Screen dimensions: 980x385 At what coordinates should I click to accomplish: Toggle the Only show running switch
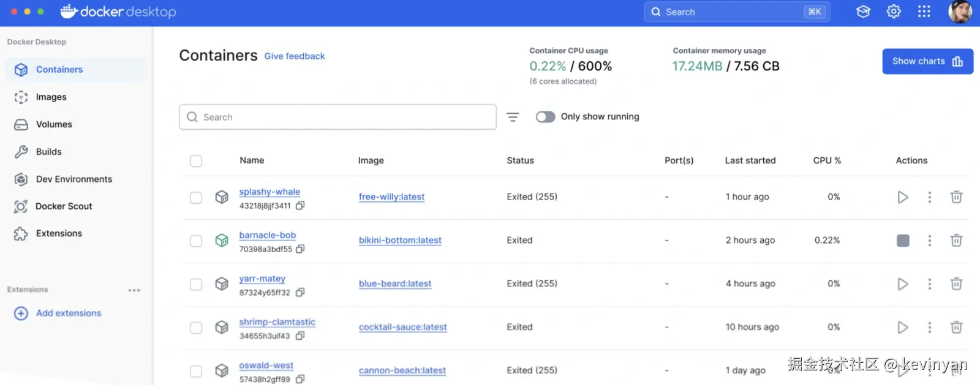pyautogui.click(x=545, y=117)
